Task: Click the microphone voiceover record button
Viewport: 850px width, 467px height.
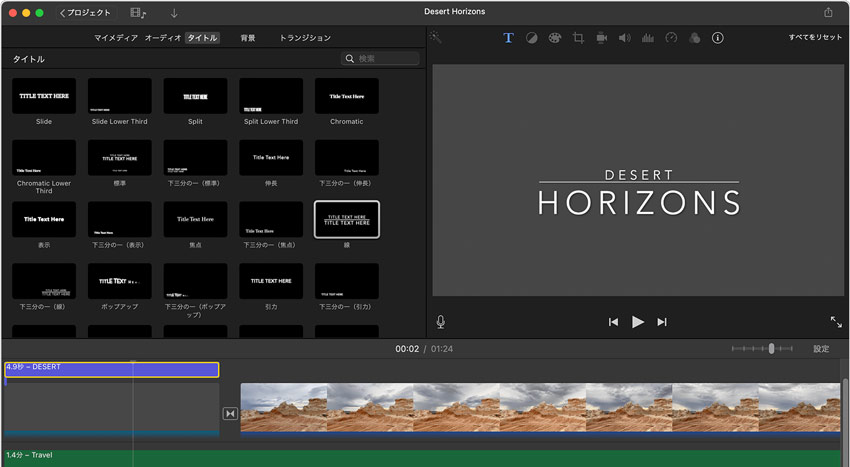Action: point(440,322)
